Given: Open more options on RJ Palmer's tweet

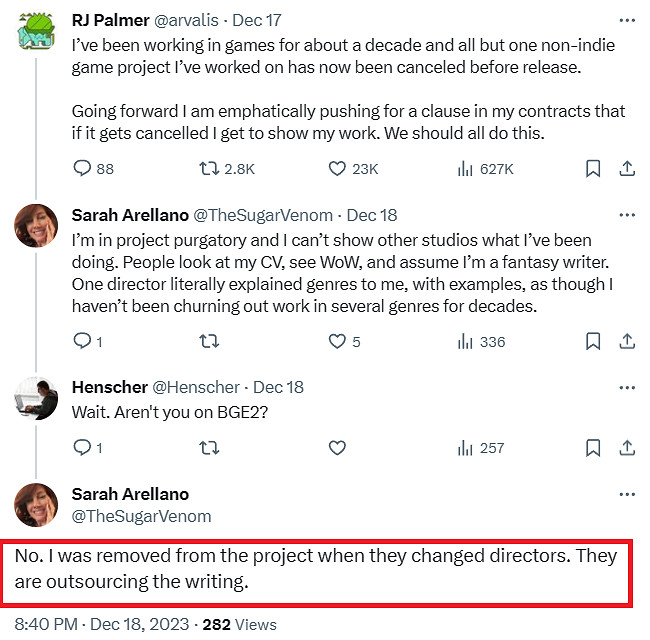Looking at the screenshot, I should (x=626, y=20).
